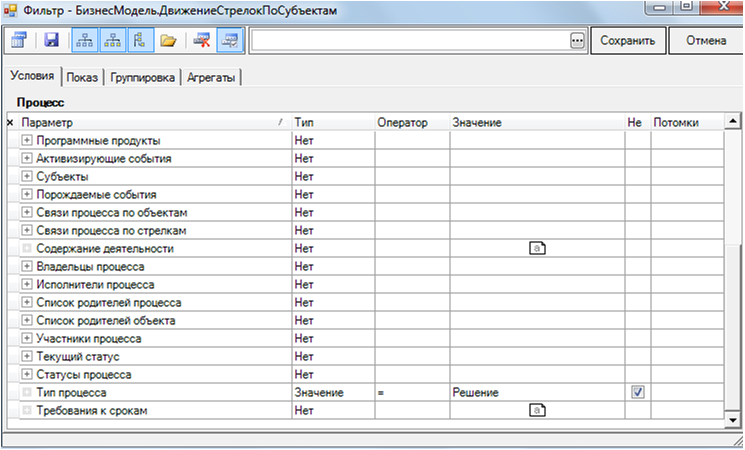Image resolution: width=745 pixels, height=450 pixels.
Task: Click the floppy disk save icon
Action: click(x=52, y=41)
